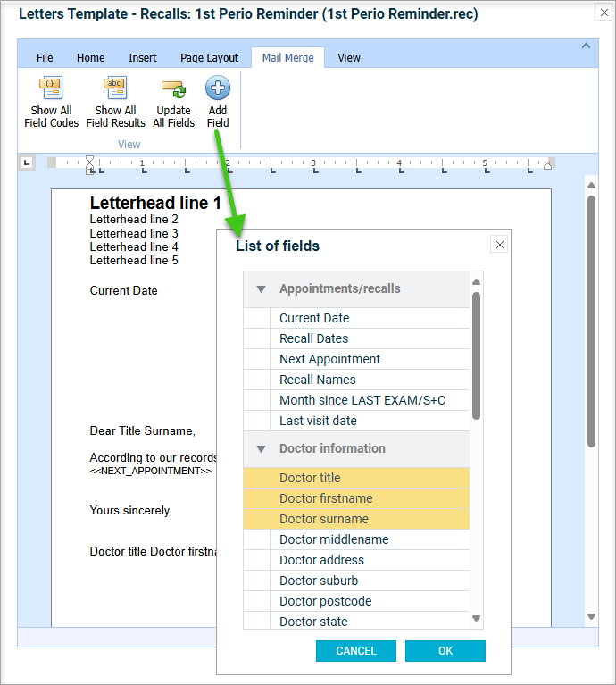Select Month since LAST EXAM/S+C field
Viewport: 616px width, 685px height.
click(x=356, y=400)
